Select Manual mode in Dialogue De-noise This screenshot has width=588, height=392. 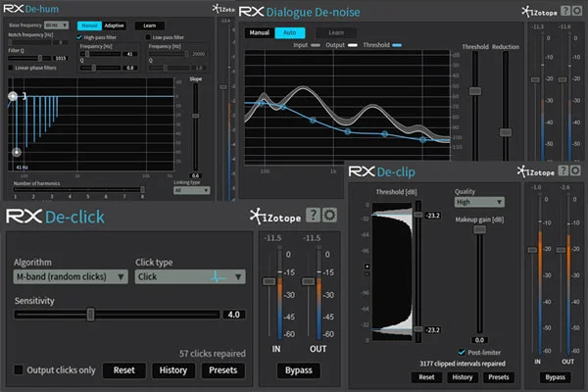tap(260, 32)
